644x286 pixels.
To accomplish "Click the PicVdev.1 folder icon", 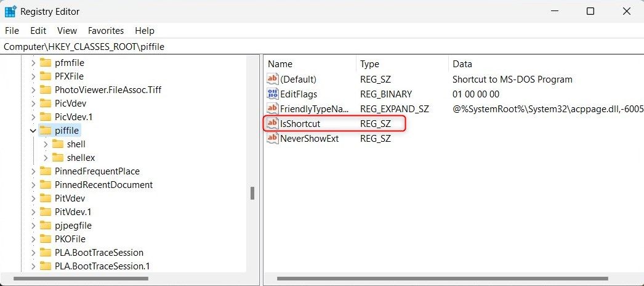I will click(x=45, y=117).
